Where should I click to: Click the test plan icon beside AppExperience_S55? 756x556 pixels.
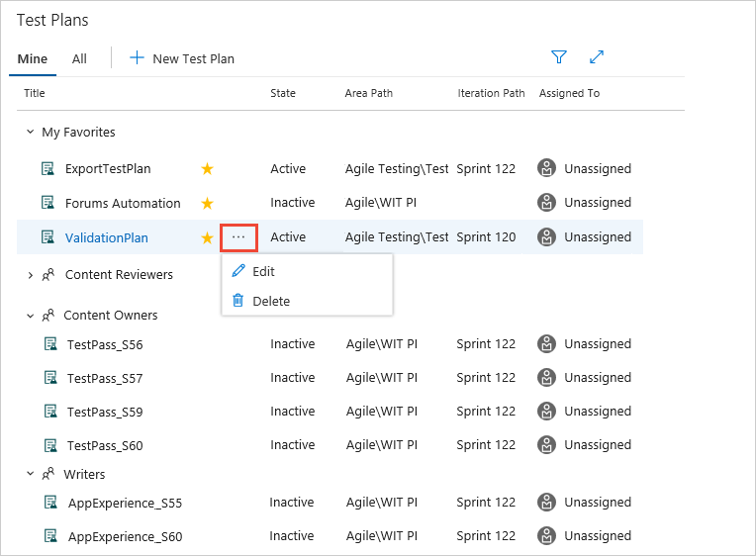coord(50,503)
